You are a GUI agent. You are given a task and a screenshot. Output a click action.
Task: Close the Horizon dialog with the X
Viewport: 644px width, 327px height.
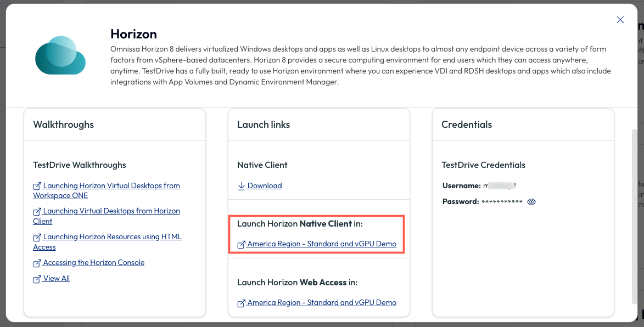click(x=620, y=20)
